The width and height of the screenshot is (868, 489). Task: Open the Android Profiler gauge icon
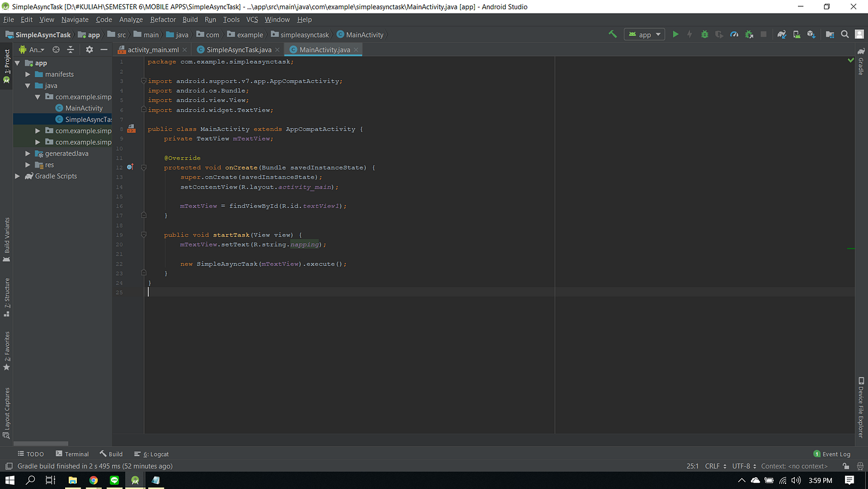point(734,35)
